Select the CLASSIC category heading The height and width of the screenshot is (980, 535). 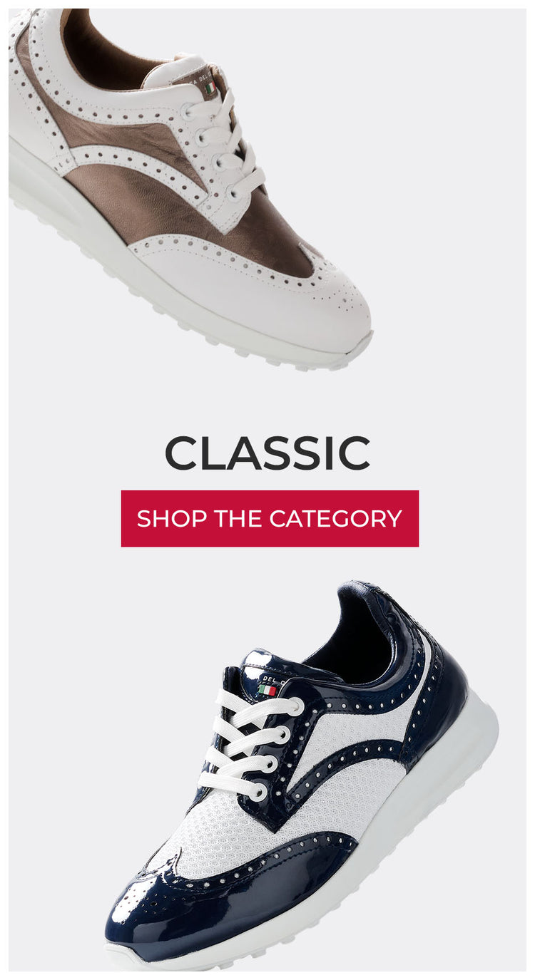tap(267, 453)
